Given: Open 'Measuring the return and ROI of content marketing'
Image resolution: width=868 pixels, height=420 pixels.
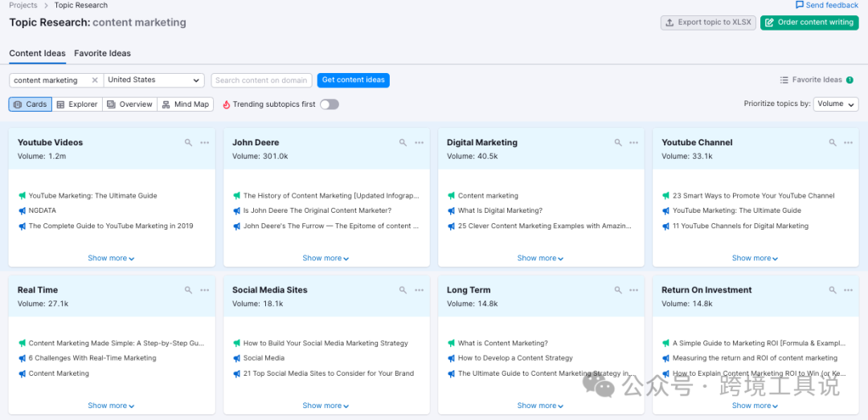Looking at the screenshot, I should [x=755, y=358].
